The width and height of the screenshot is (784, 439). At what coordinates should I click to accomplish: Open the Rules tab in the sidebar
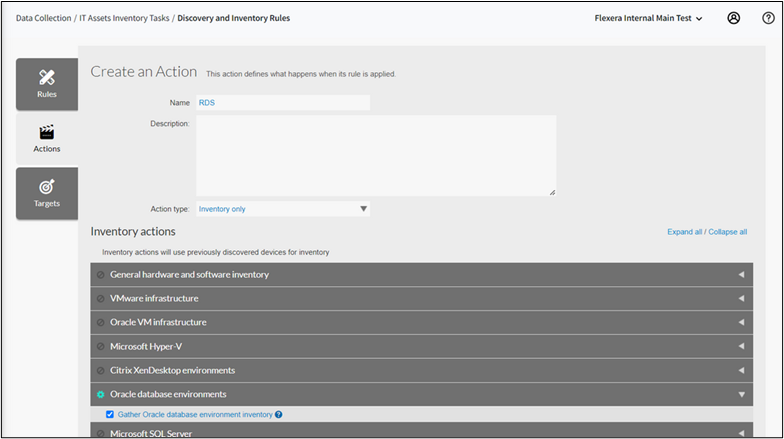pyautogui.click(x=47, y=84)
